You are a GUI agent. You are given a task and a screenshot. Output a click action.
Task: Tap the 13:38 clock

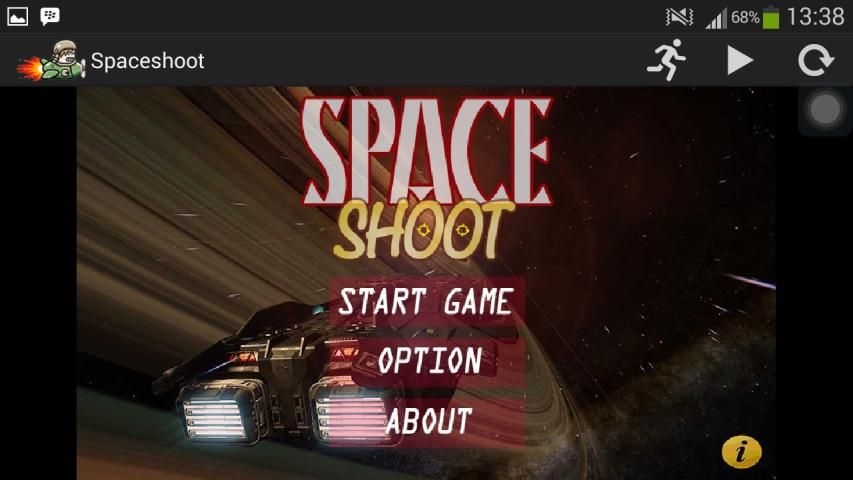coord(815,17)
